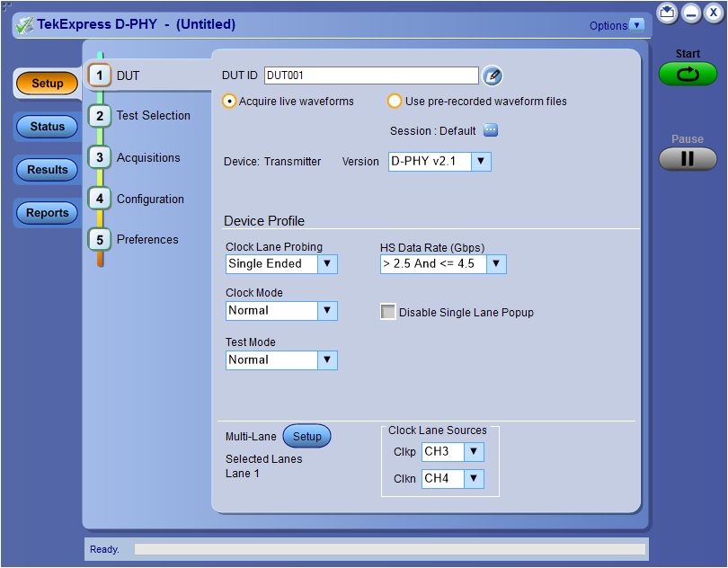Click the pencil icon to edit DUT ID
728x568 pixels.
[x=492, y=76]
